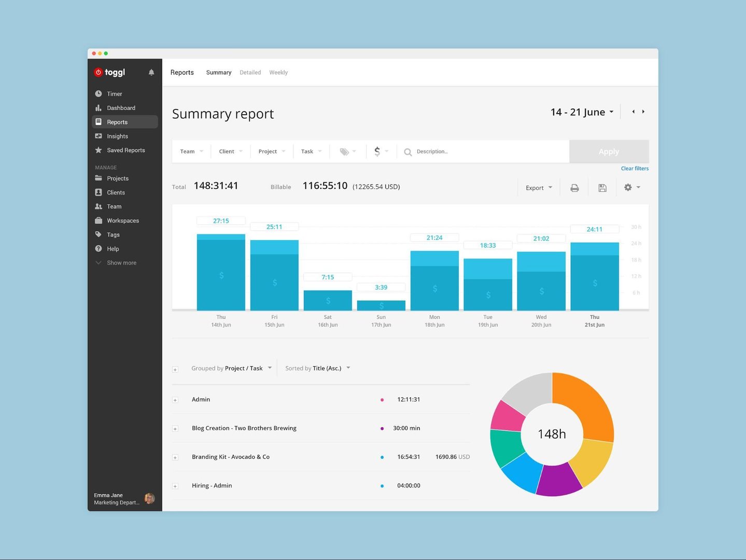Image resolution: width=746 pixels, height=560 pixels.
Task: Switch to the Weekly report tab
Action: coord(278,72)
